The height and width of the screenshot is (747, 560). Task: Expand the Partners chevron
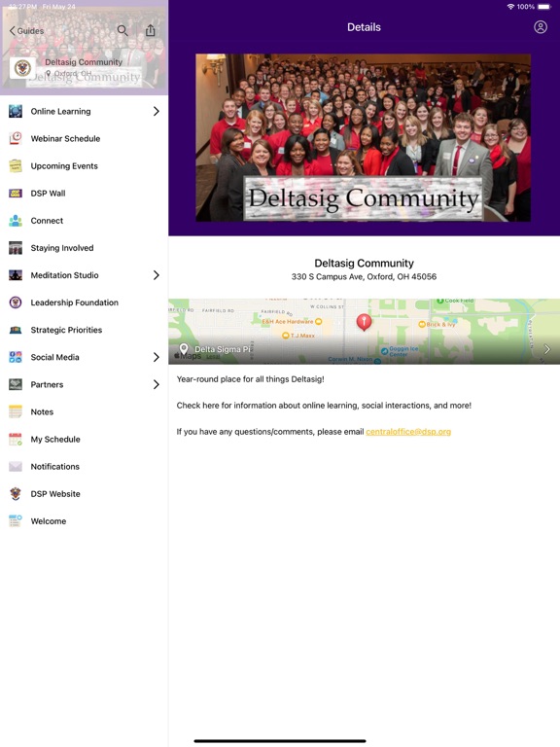click(157, 384)
